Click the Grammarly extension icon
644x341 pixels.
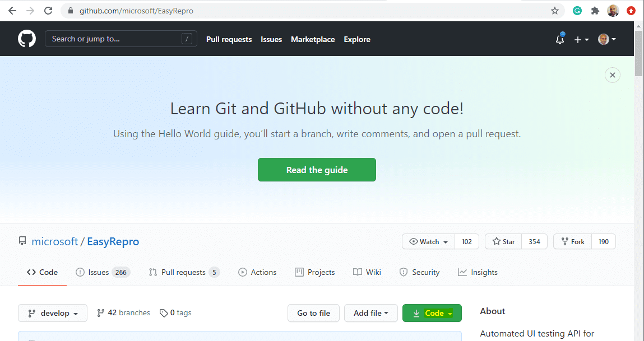[577, 11]
